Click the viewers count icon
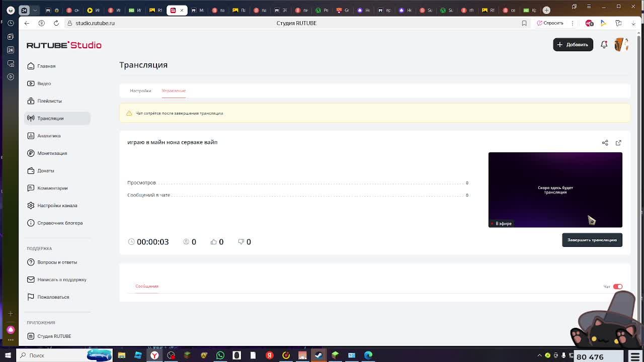644x362 pixels. point(186,242)
